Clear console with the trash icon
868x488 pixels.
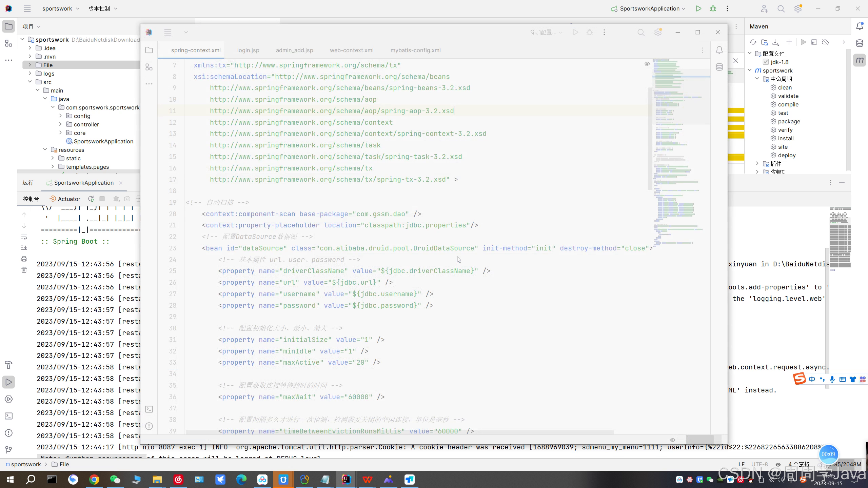(24, 270)
